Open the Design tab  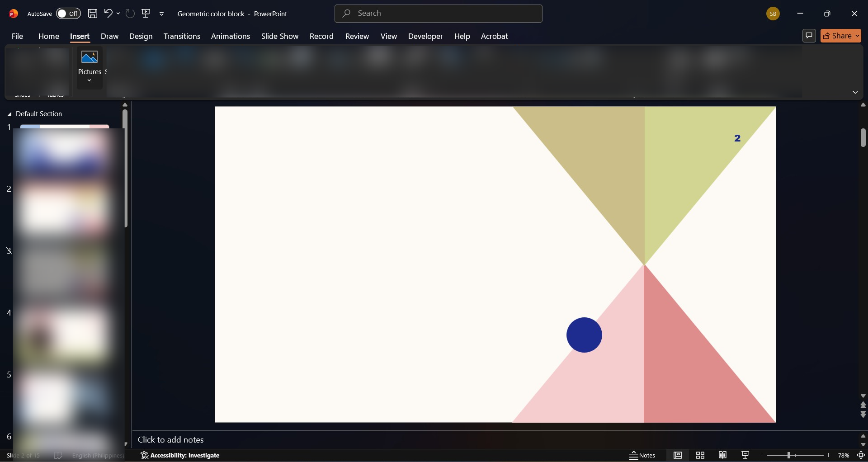pyautogui.click(x=141, y=36)
